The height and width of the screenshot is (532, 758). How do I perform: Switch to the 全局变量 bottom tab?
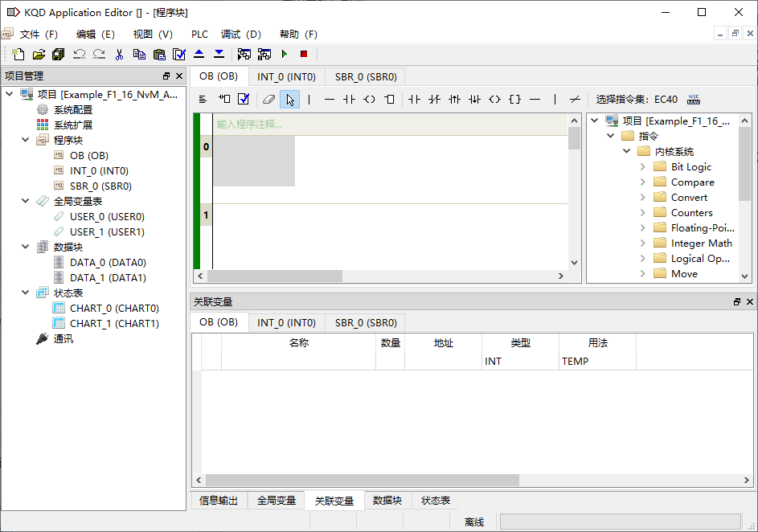click(x=277, y=501)
